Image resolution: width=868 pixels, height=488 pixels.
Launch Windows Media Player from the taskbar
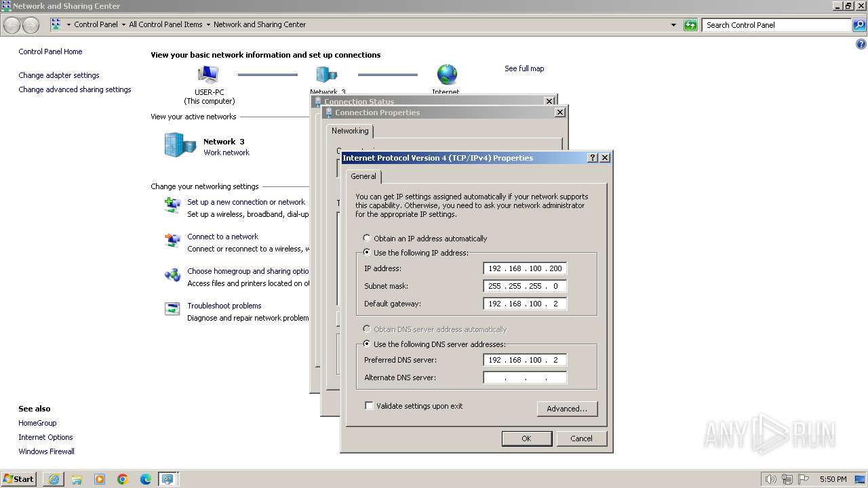pyautogui.click(x=100, y=479)
